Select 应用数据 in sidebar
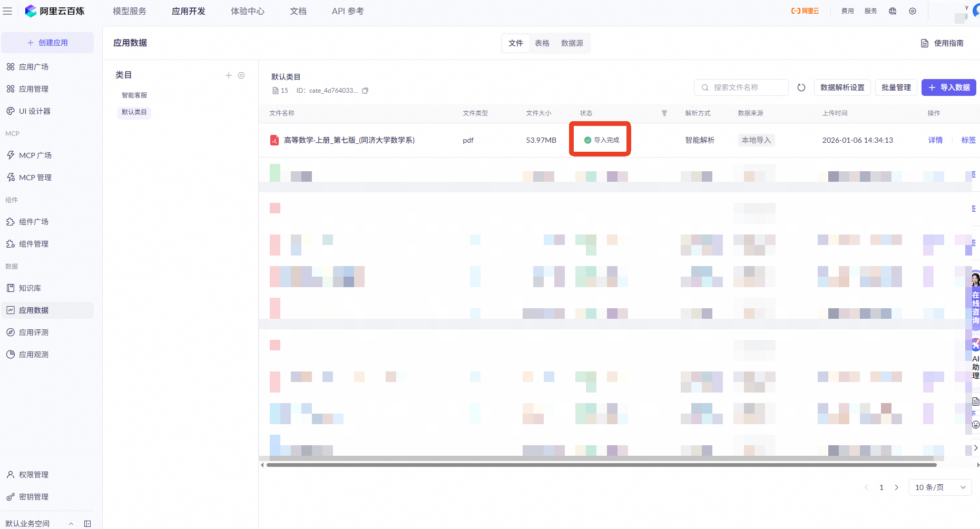The width and height of the screenshot is (980, 529). click(x=47, y=310)
